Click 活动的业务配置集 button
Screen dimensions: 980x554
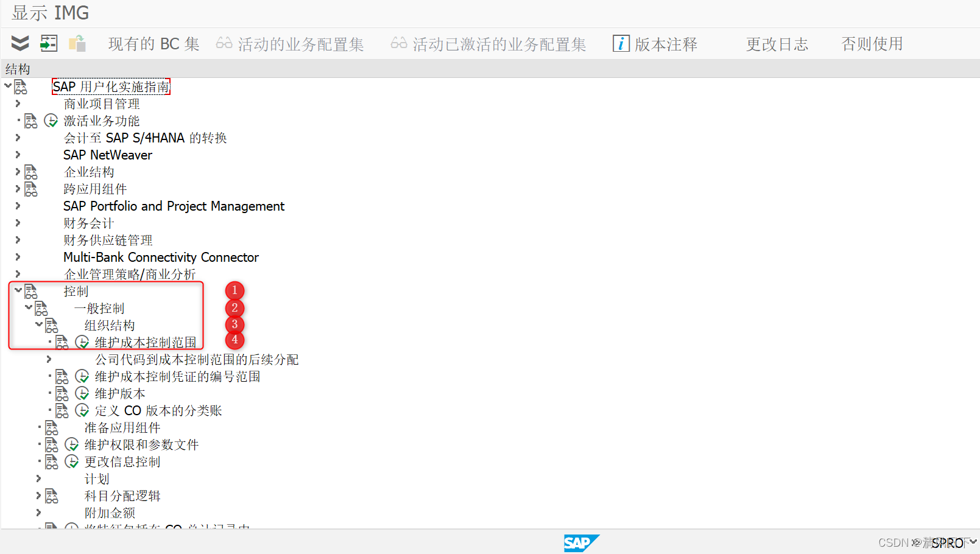[x=290, y=44]
